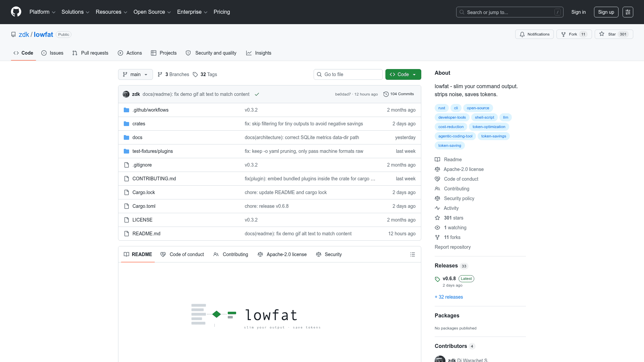Image resolution: width=644 pixels, height=362 pixels.
Task: Expand the Enterprise menu
Action: pyautogui.click(x=192, y=12)
